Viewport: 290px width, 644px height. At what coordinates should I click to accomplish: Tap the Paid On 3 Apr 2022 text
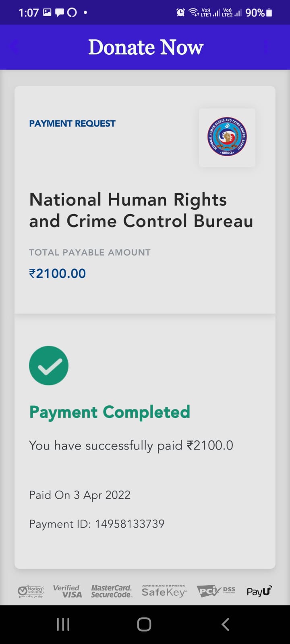coord(80,495)
